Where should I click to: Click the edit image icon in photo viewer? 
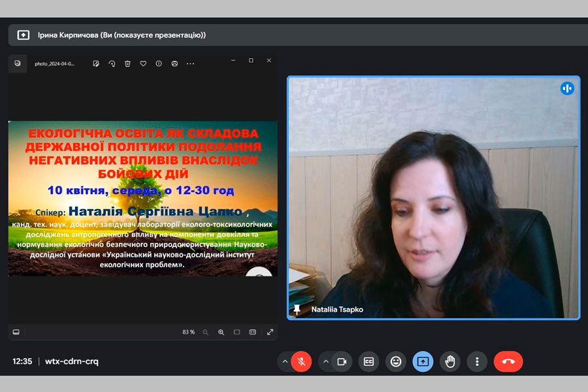[96, 63]
